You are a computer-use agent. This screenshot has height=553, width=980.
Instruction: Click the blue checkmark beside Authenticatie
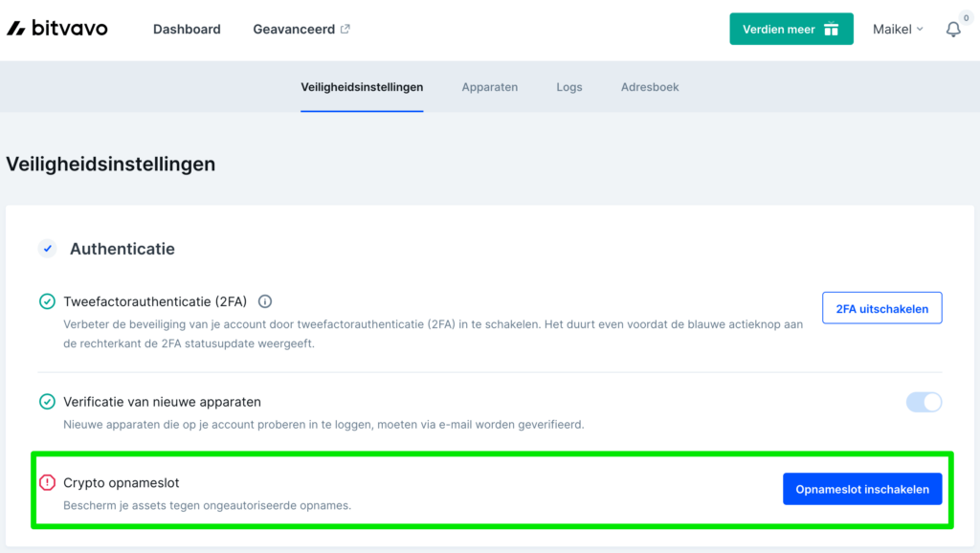point(47,248)
